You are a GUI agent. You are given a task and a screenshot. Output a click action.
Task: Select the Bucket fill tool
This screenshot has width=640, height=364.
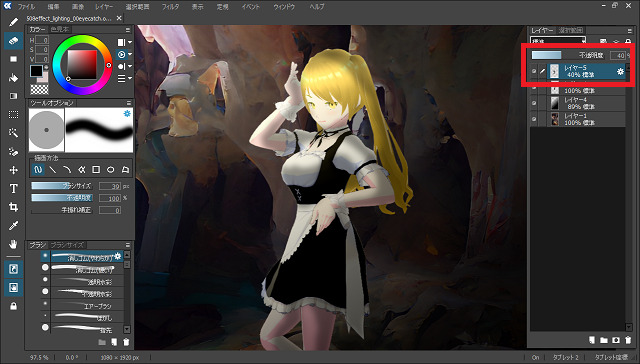click(13, 78)
